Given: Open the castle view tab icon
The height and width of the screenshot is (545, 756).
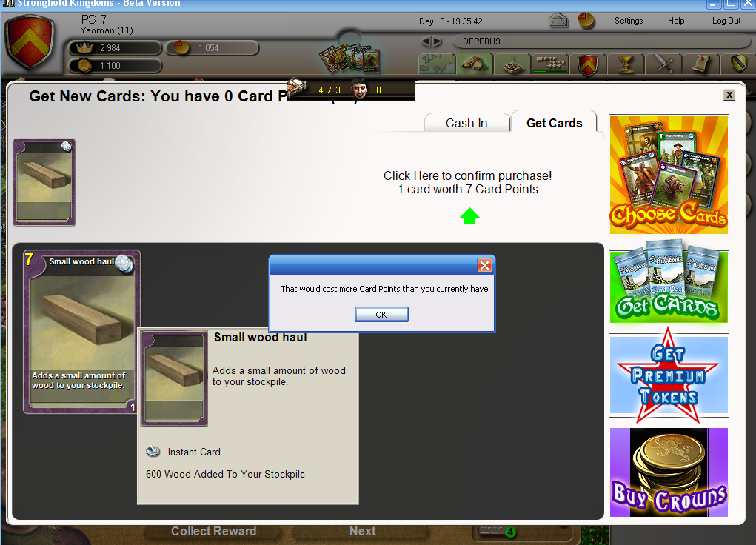Looking at the screenshot, I should 512,64.
